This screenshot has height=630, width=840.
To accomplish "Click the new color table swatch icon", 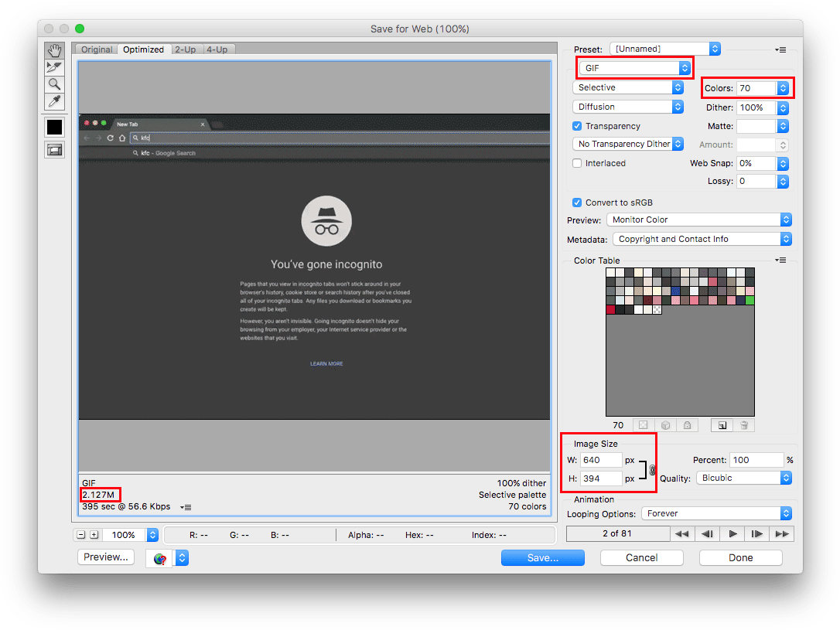I will [721, 425].
